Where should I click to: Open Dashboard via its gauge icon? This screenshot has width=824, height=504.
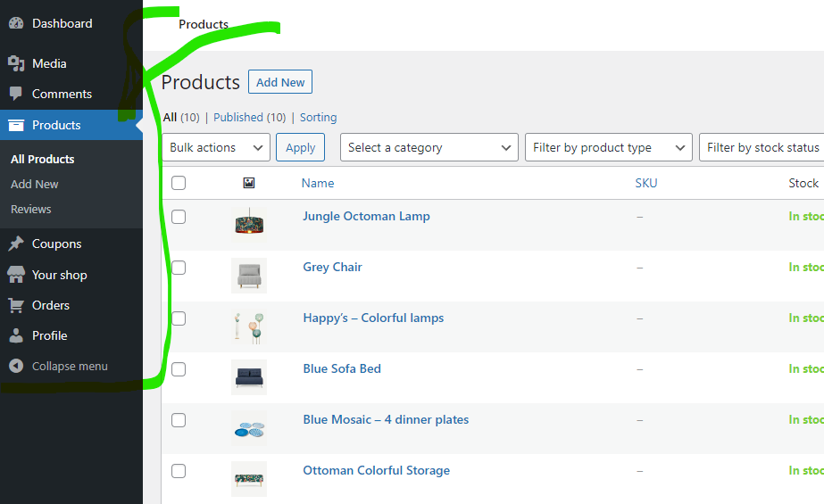pos(16,23)
